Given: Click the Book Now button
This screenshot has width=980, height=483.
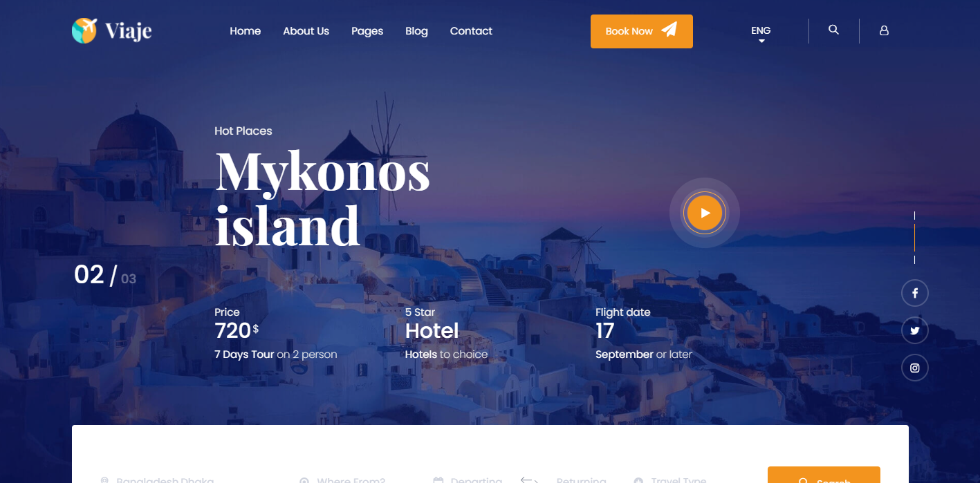Looking at the screenshot, I should coord(642,31).
